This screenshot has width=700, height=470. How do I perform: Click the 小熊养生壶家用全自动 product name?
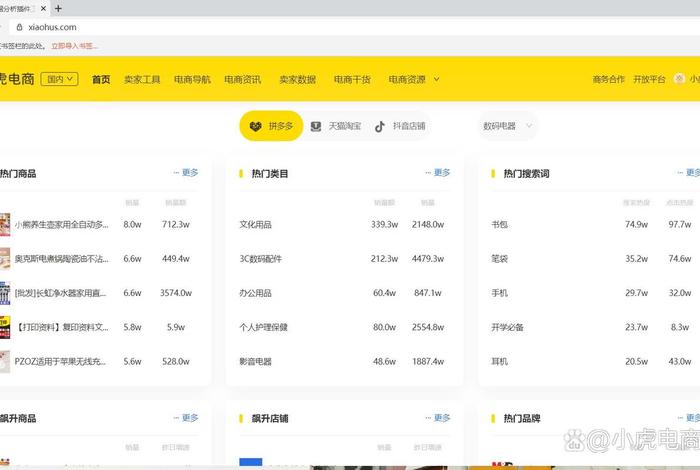coord(62,225)
